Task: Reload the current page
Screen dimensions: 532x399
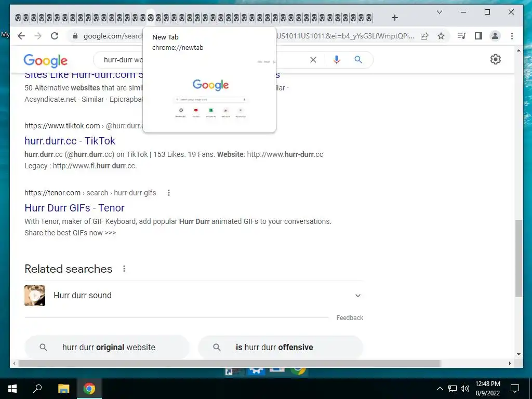Action: (x=55, y=36)
